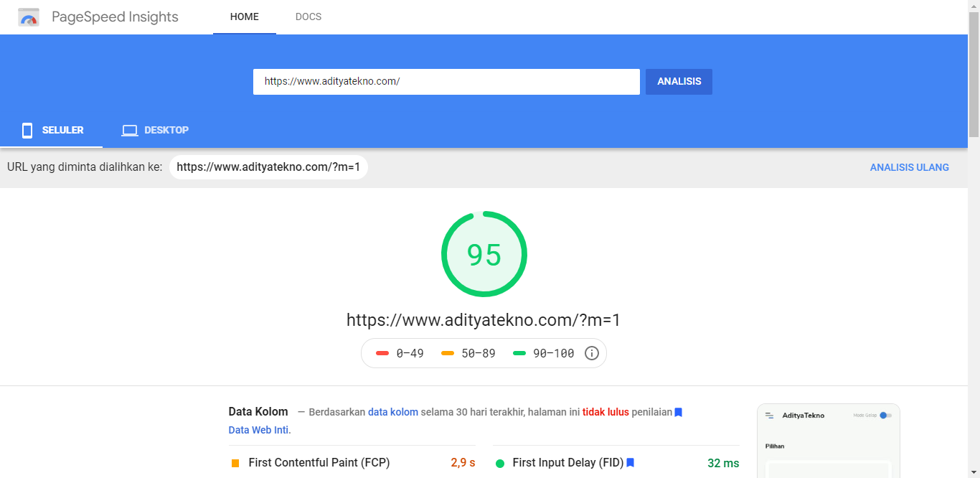Click the '2,9 s' FCP value
This screenshot has width=980, height=478.
(x=463, y=463)
